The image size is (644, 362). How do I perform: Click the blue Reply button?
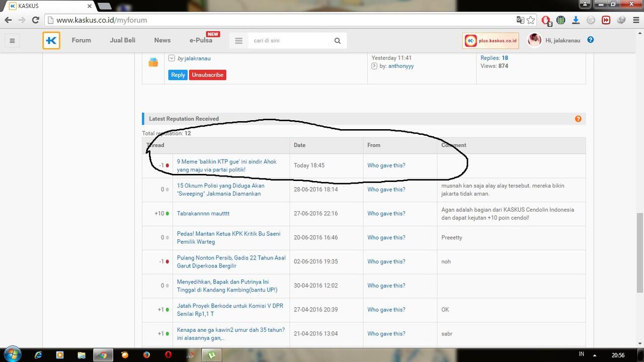[x=178, y=75]
